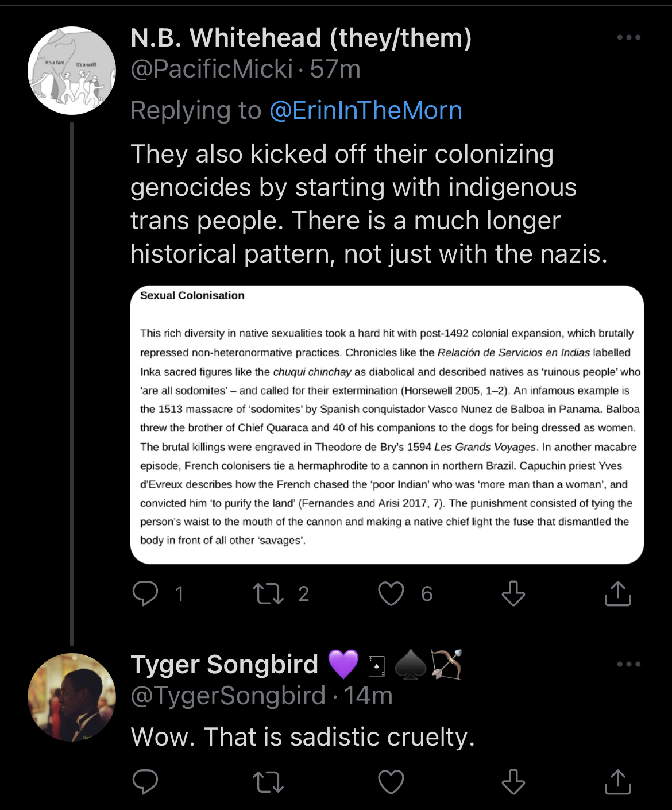Image resolution: width=672 pixels, height=810 pixels.
Task: Reply to N.B. Whitehead's tweet
Action: [145, 593]
